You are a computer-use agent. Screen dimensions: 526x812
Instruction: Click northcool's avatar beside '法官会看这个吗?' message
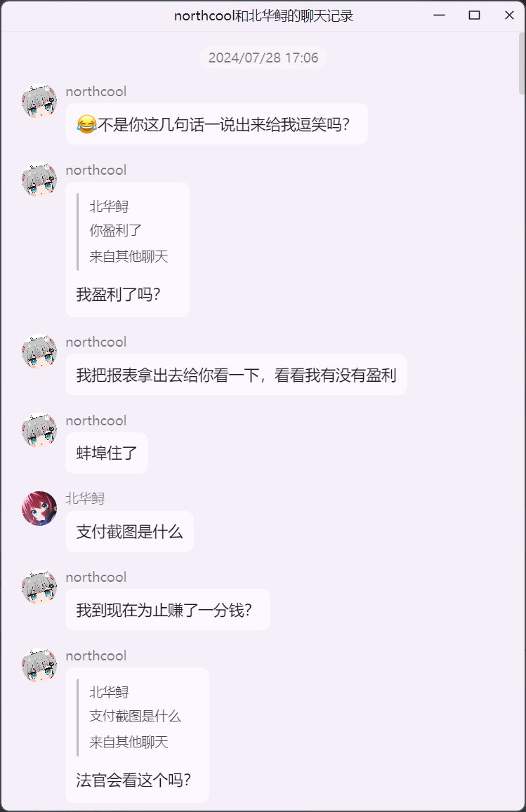39,665
